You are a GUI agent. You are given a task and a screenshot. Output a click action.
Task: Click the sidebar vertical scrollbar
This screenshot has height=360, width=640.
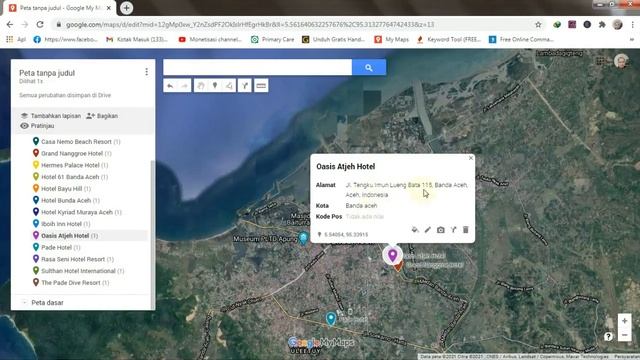click(x=153, y=235)
